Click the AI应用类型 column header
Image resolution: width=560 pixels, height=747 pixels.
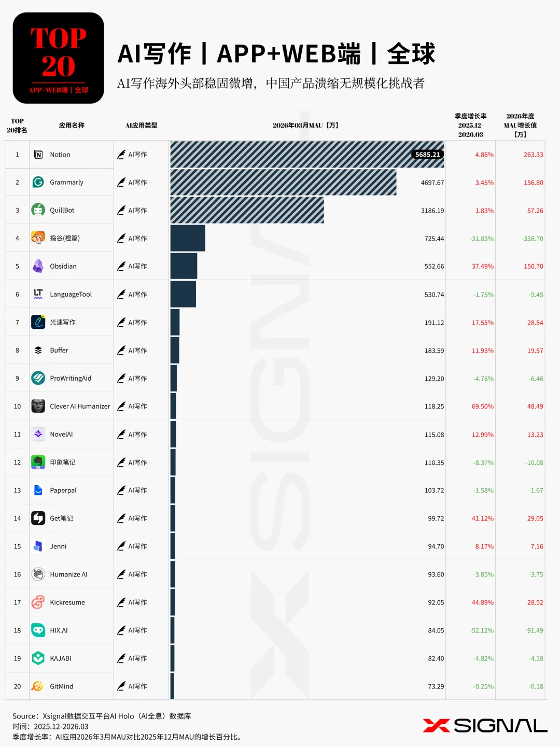(141, 126)
